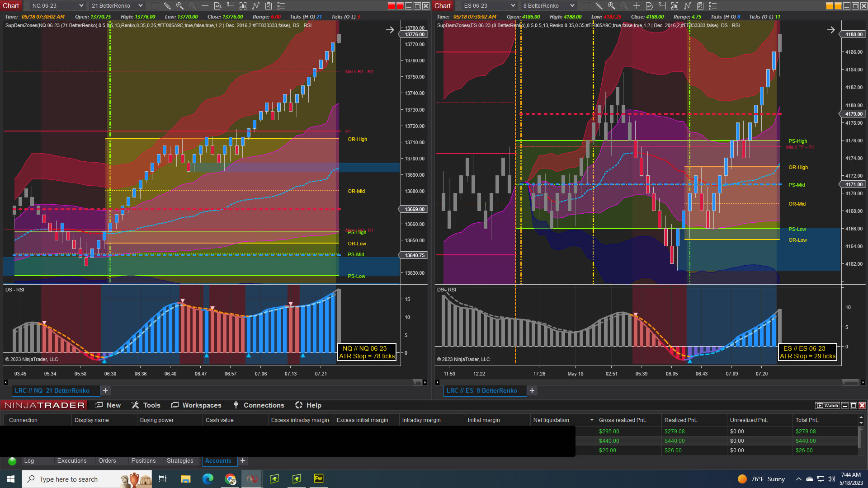Open Fireworks app on taskbar

pos(319,479)
